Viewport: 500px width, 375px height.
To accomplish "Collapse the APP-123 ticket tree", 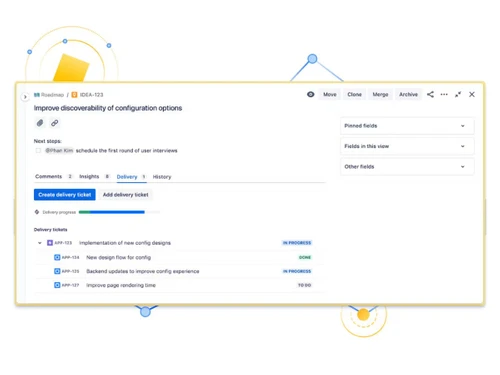I will click(x=40, y=243).
